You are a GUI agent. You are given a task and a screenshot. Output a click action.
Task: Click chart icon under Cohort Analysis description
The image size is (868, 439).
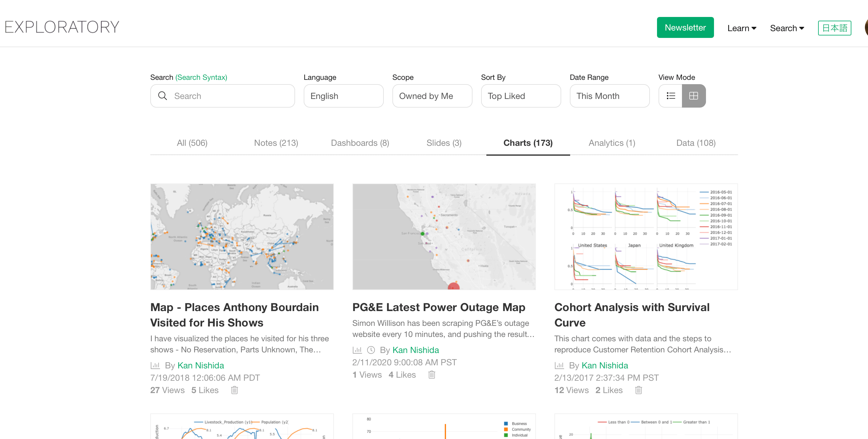[x=559, y=366]
